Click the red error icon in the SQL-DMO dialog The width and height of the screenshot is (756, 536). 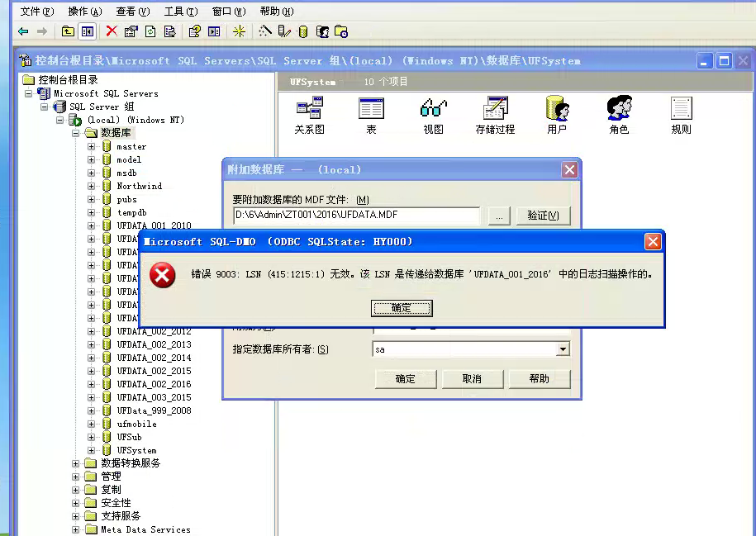click(163, 275)
